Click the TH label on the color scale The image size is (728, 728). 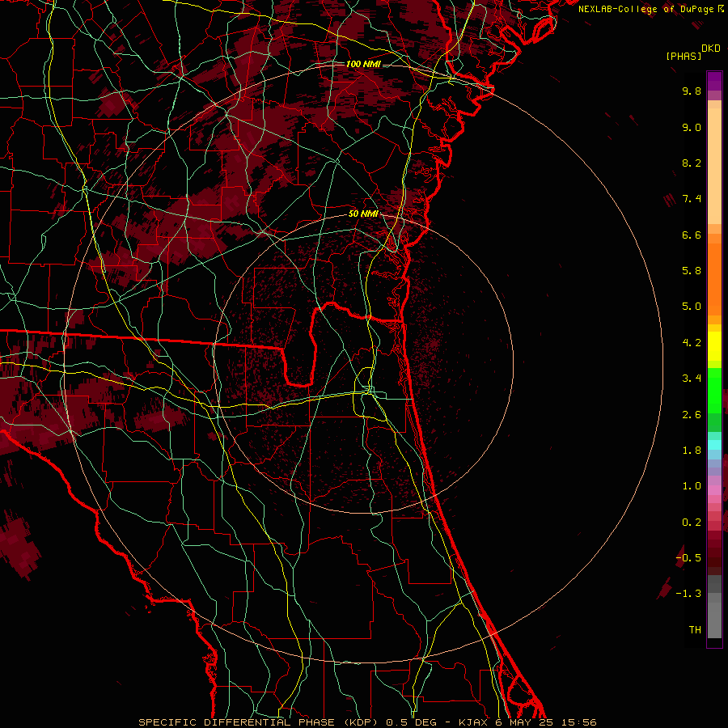pos(695,630)
